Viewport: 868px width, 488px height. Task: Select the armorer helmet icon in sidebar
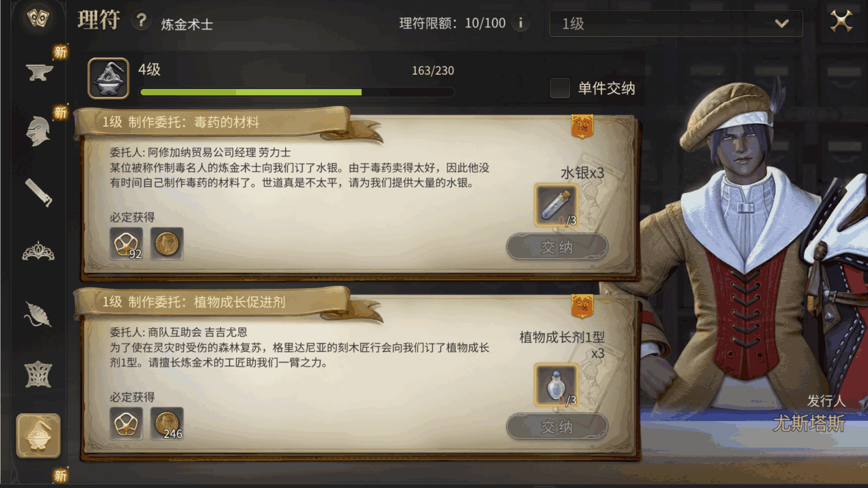(x=38, y=131)
